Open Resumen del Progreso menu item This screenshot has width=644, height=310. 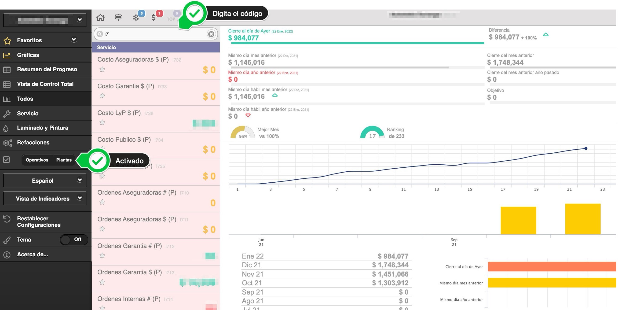click(x=46, y=70)
